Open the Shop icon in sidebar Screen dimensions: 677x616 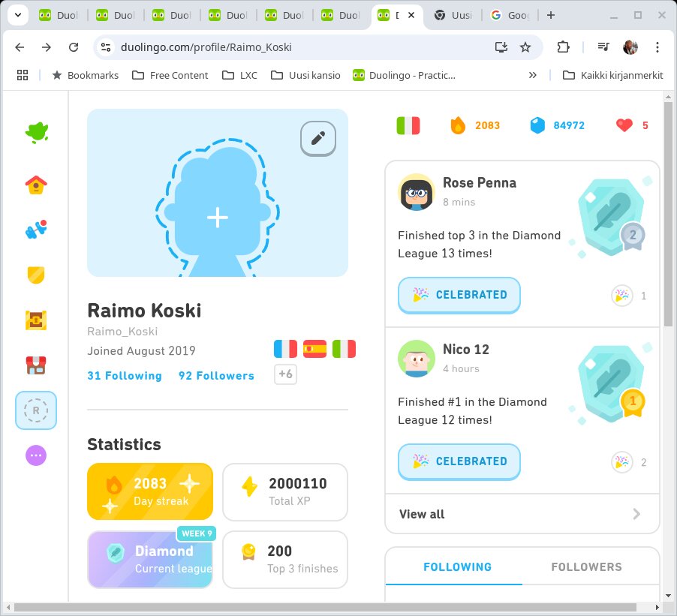[x=36, y=365]
